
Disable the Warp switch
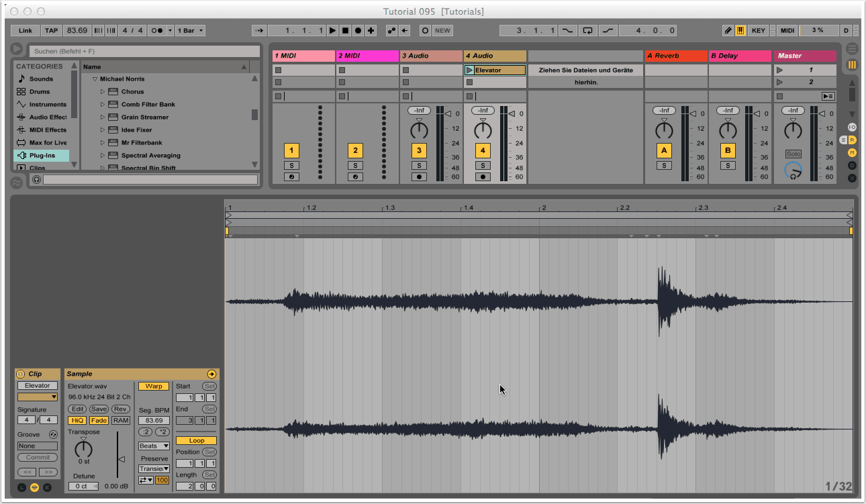coord(154,386)
